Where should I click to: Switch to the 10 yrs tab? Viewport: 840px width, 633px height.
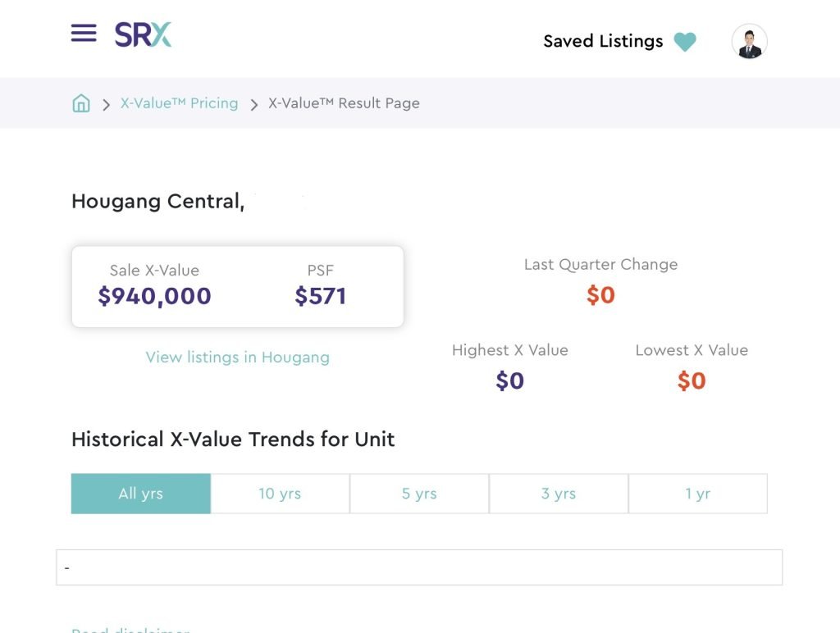coord(280,494)
